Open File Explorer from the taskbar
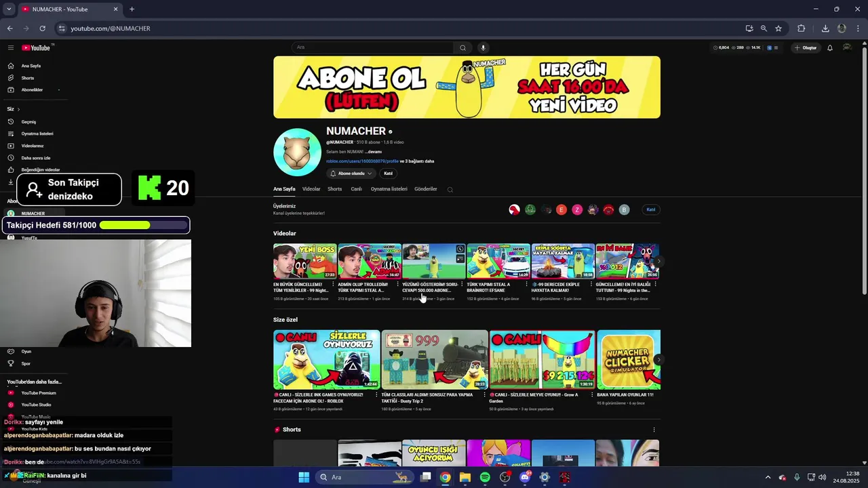Viewport: 868px width, 488px height. 465,477
